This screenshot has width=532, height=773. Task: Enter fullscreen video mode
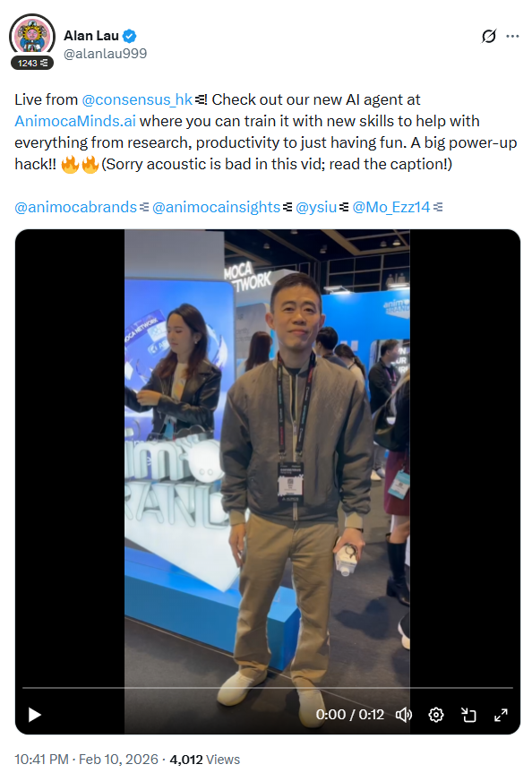[x=501, y=715]
